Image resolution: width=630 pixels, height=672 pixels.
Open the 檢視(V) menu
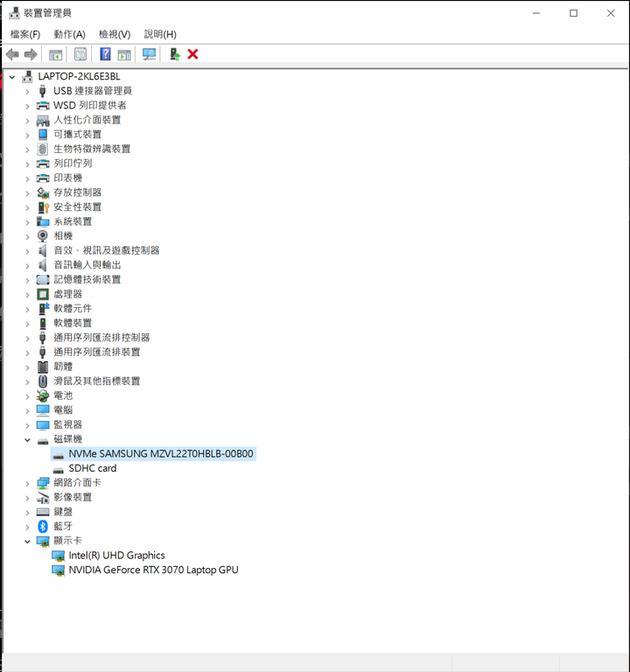pyautogui.click(x=115, y=34)
